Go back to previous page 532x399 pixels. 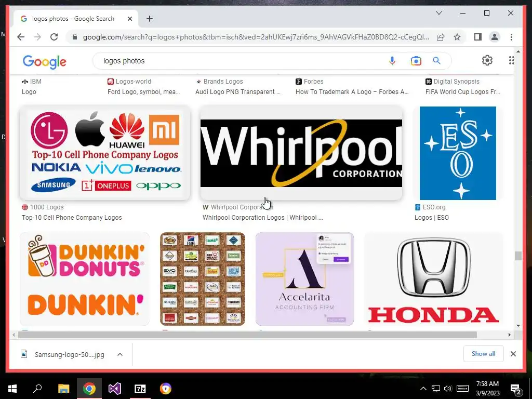[x=21, y=37]
